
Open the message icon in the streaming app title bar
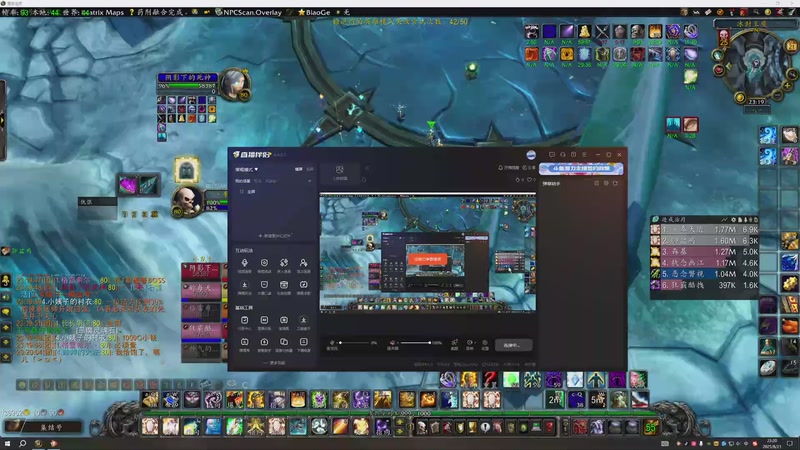pos(552,154)
